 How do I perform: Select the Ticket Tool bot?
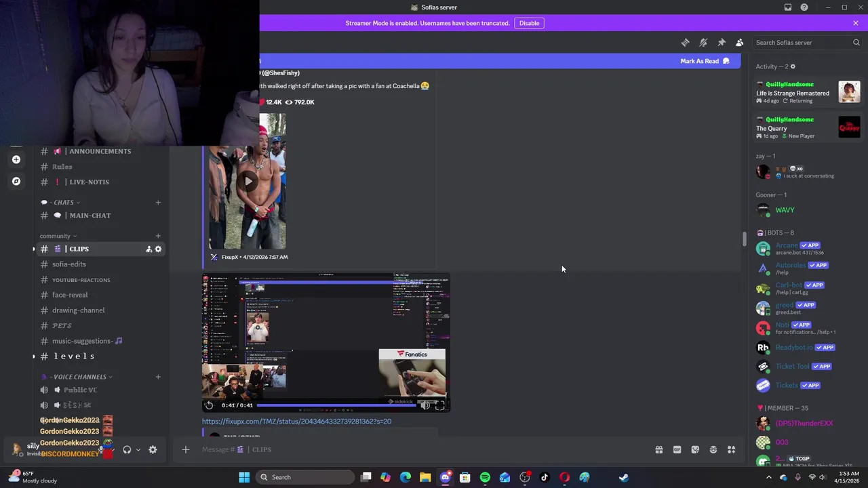click(808, 367)
